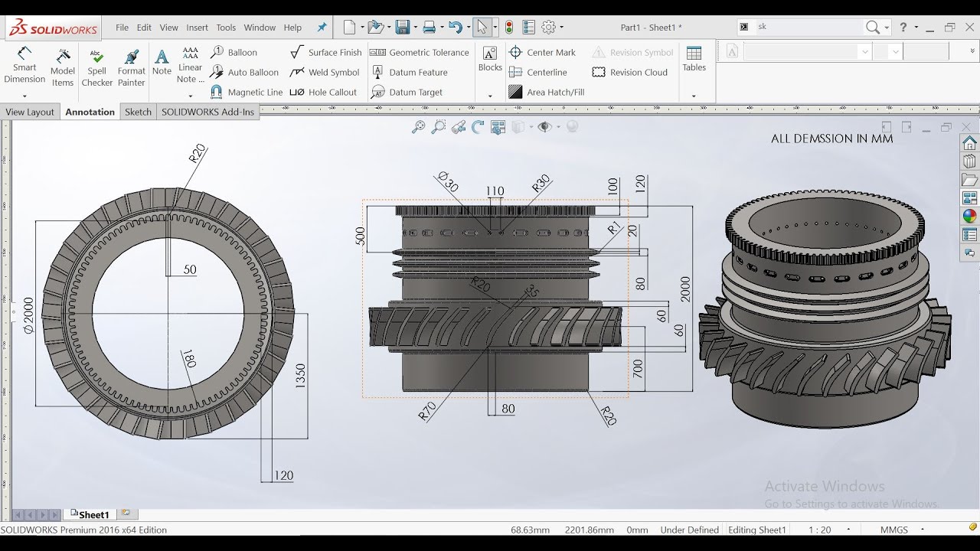Open the Insert menu
This screenshot has width=980, height=551.
click(x=197, y=28)
